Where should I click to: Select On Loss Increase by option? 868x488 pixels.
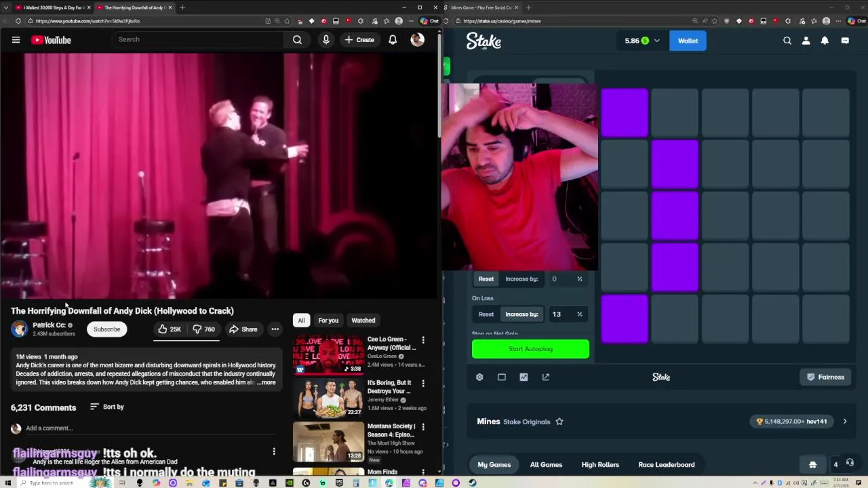click(x=521, y=314)
